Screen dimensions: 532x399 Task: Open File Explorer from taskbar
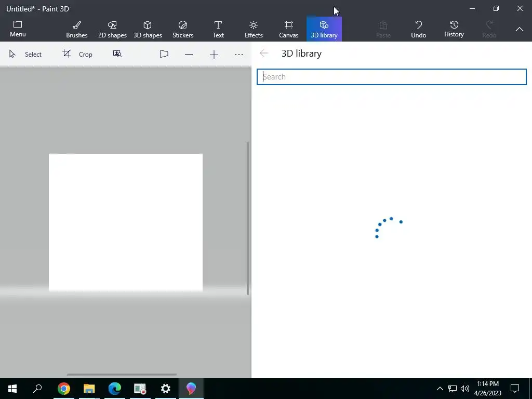tap(89, 389)
